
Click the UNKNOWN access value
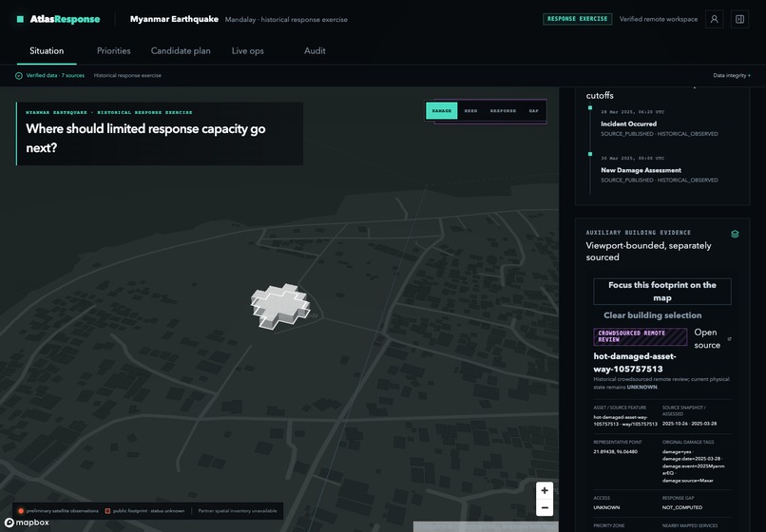click(x=606, y=507)
